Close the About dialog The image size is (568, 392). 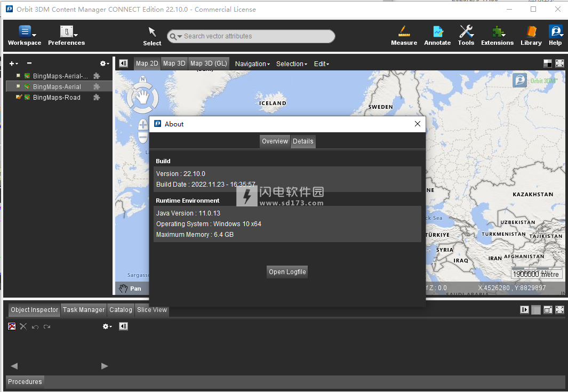[417, 124]
